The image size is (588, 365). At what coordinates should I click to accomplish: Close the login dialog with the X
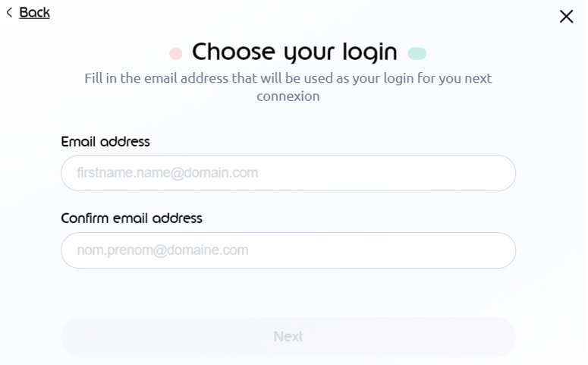pos(566,17)
